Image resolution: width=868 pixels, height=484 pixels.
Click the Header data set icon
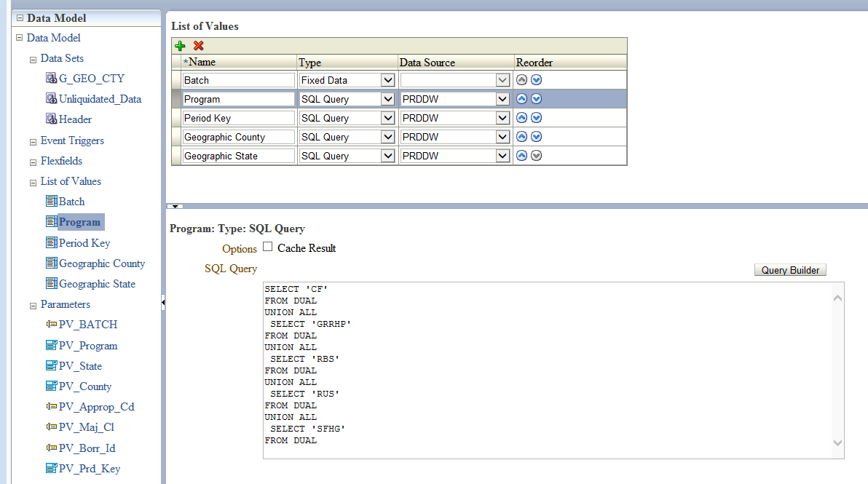point(52,119)
